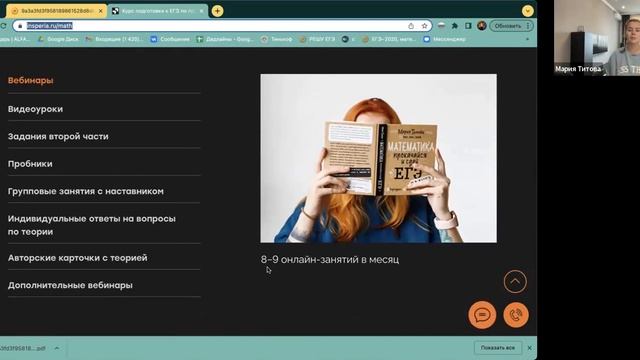Close the 'Курс подготовки к ЕГЭ' tab

(201, 11)
